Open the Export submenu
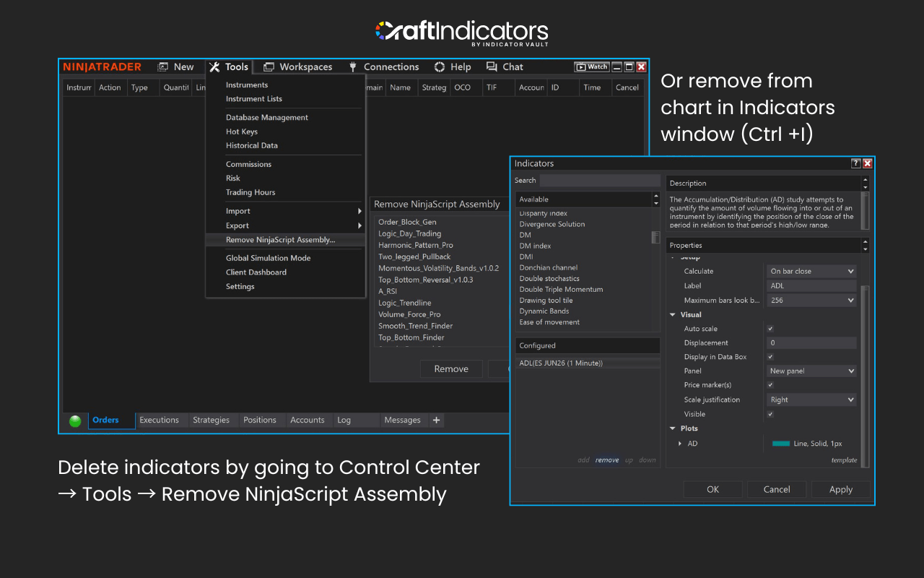The image size is (924, 578). (x=284, y=225)
